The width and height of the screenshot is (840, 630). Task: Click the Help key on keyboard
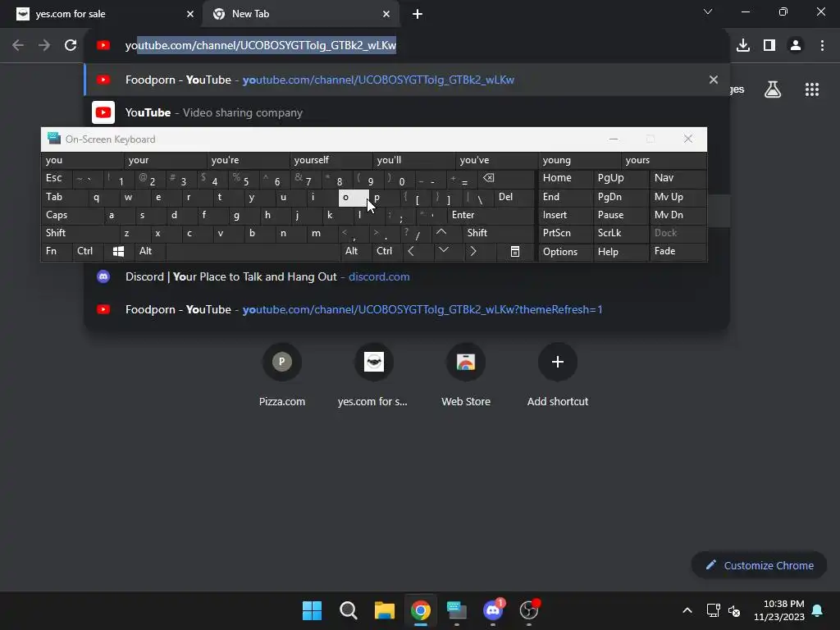pos(620,251)
